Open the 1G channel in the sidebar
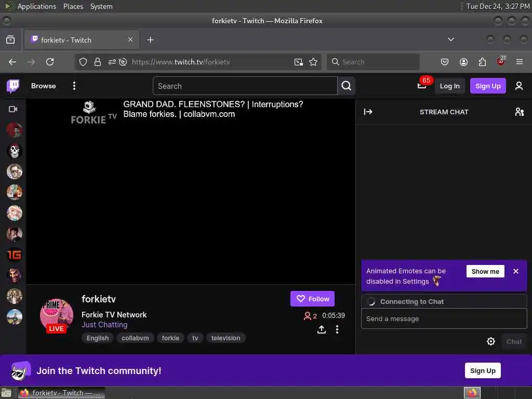Image resolution: width=532 pixels, height=399 pixels. (14, 255)
